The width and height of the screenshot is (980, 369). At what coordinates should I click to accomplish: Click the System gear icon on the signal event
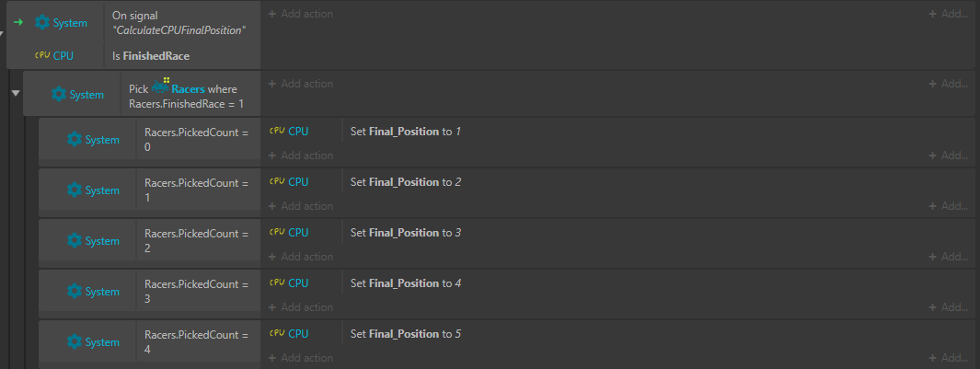[x=42, y=22]
